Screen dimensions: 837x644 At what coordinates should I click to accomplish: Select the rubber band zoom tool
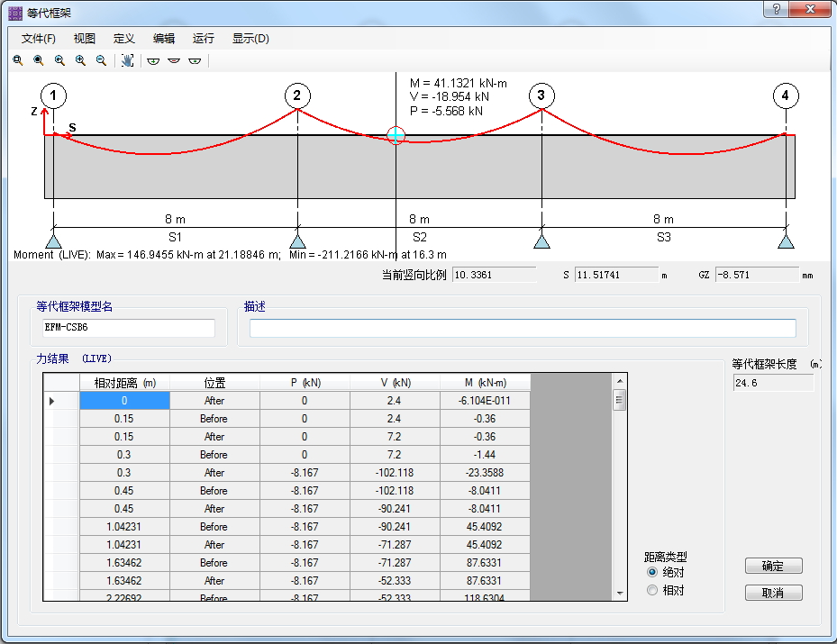tap(18, 60)
